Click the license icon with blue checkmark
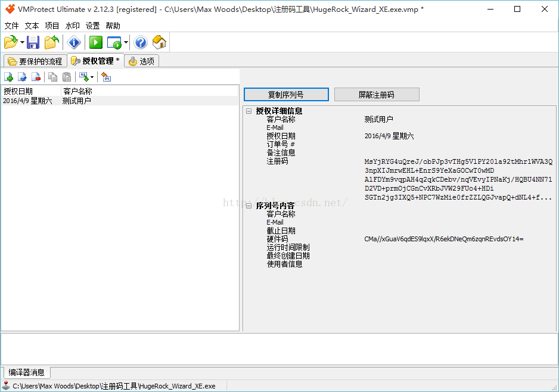 22,77
